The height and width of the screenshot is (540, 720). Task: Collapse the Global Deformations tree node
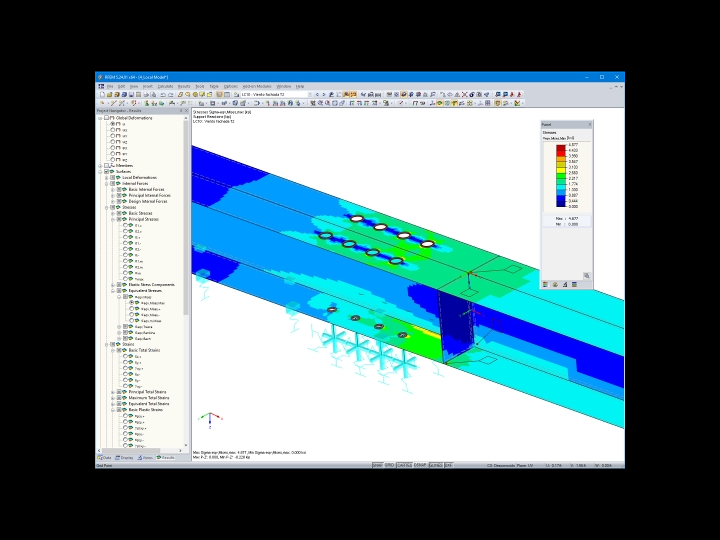point(101,118)
